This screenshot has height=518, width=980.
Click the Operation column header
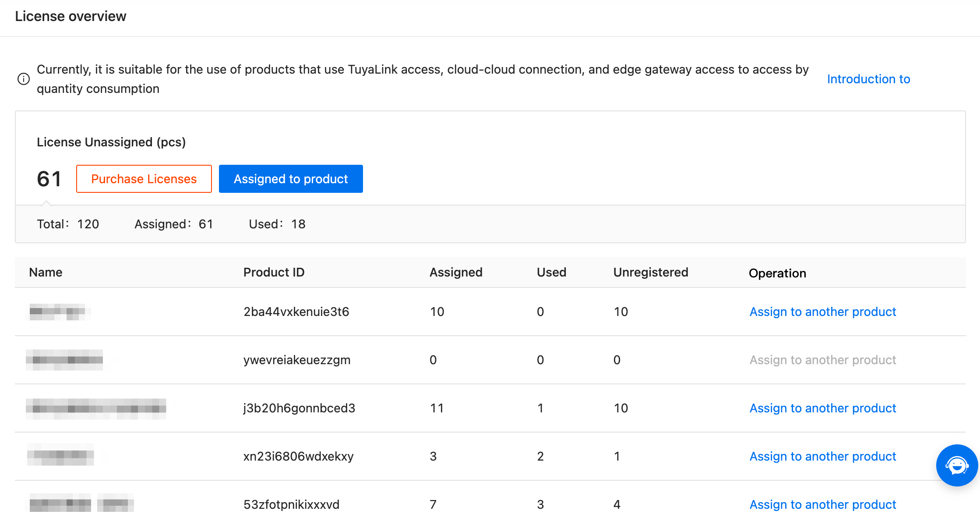click(777, 273)
